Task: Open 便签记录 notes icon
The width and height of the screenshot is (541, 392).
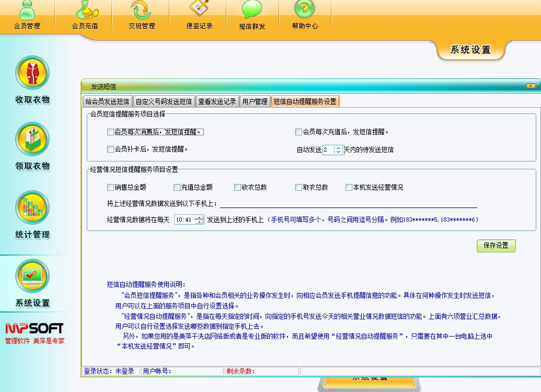Action: coord(199,14)
